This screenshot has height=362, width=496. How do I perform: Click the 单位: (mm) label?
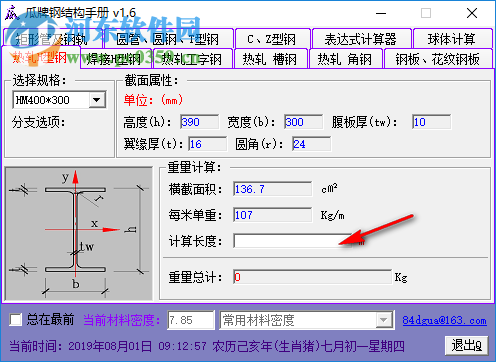[153, 100]
